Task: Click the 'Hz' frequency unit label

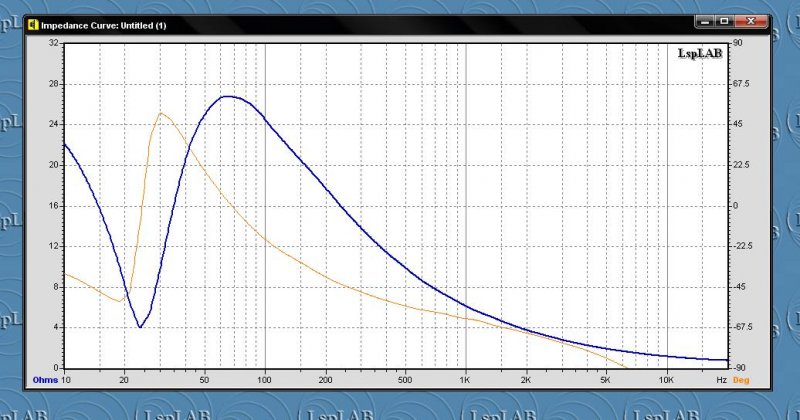Action: 721,380
